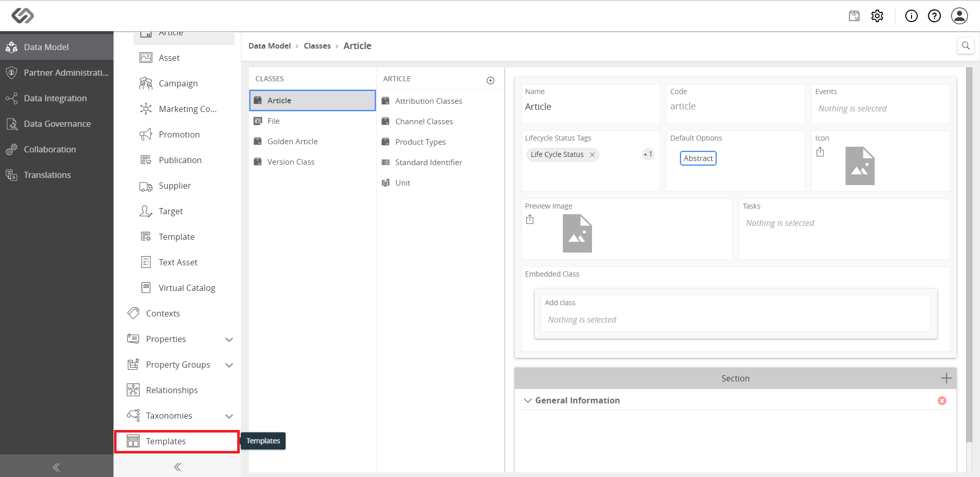Image resolution: width=980 pixels, height=477 pixels.
Task: Open Collaboration in sidebar
Action: pos(57,149)
